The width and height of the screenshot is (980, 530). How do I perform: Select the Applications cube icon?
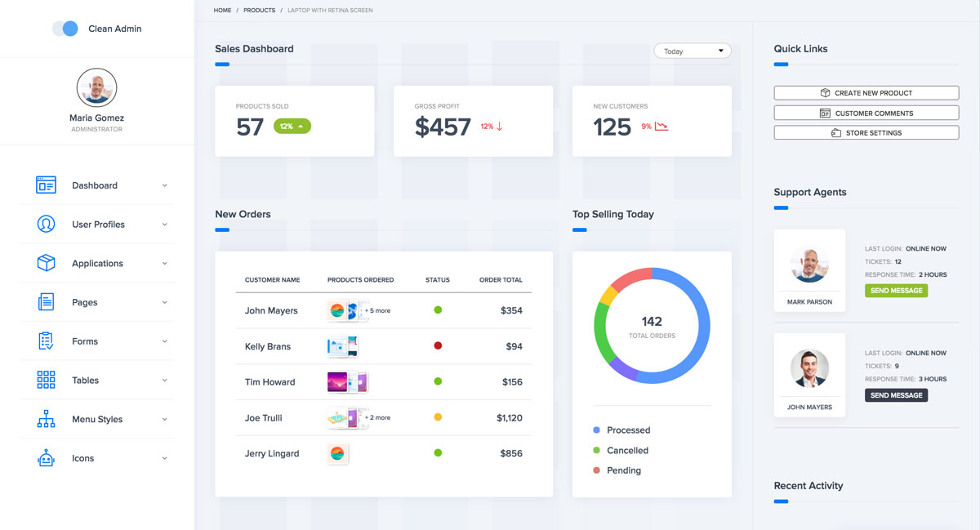click(46, 263)
